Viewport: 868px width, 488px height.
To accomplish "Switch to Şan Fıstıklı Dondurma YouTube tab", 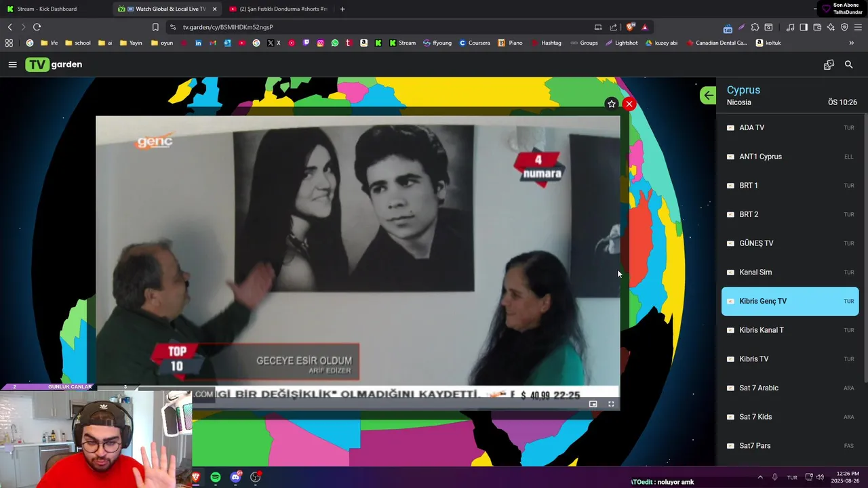I will [x=278, y=9].
